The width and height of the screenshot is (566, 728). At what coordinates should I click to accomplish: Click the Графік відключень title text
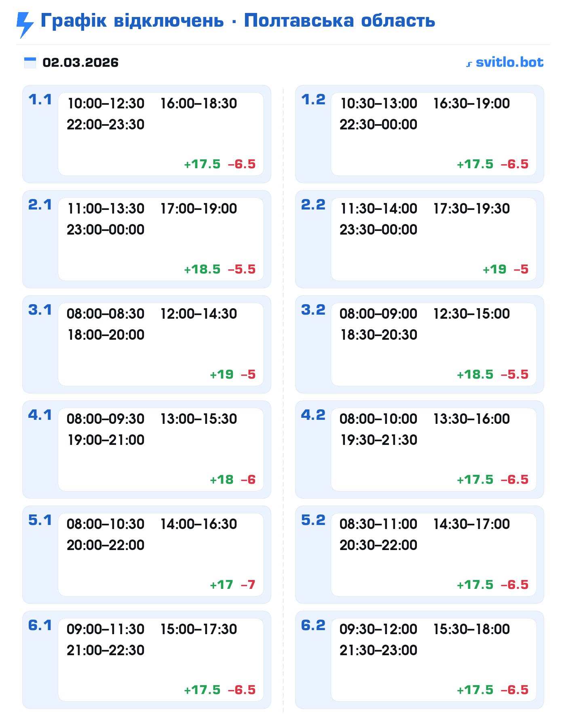(x=132, y=21)
